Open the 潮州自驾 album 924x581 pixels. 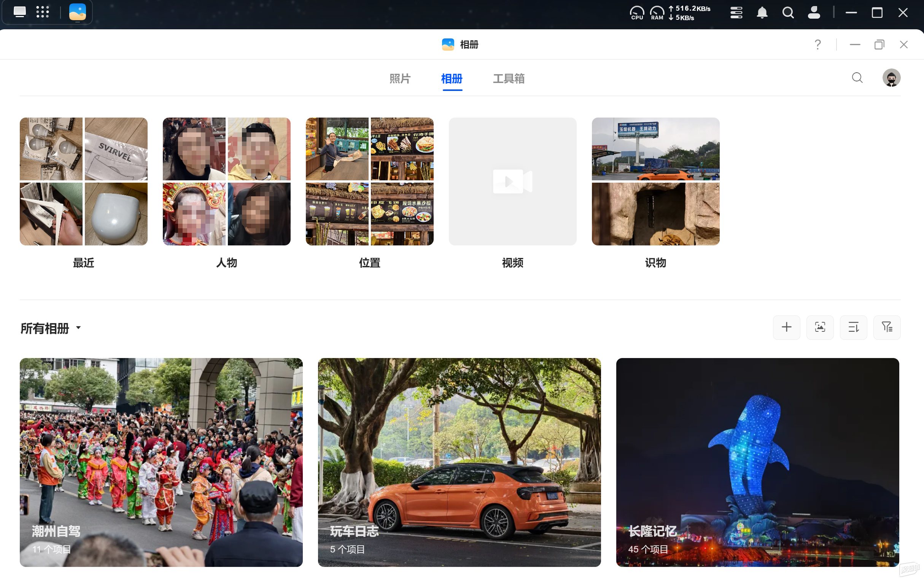pos(161,462)
